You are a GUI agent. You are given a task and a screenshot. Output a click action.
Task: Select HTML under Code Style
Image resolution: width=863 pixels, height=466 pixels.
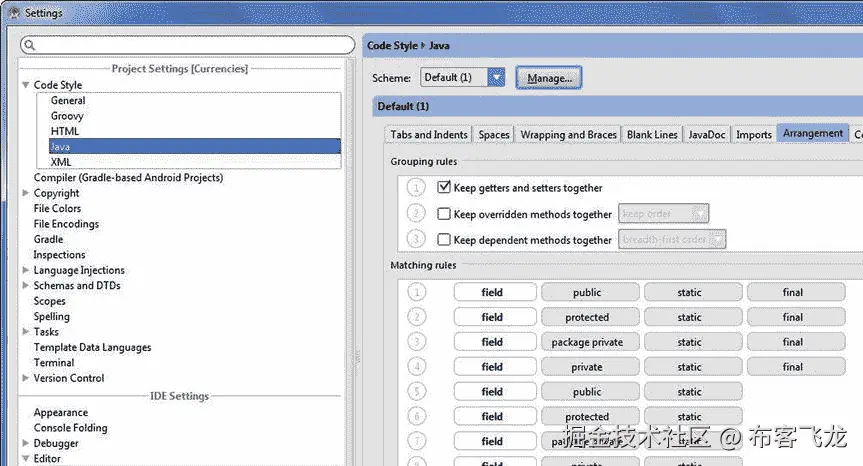(64, 131)
